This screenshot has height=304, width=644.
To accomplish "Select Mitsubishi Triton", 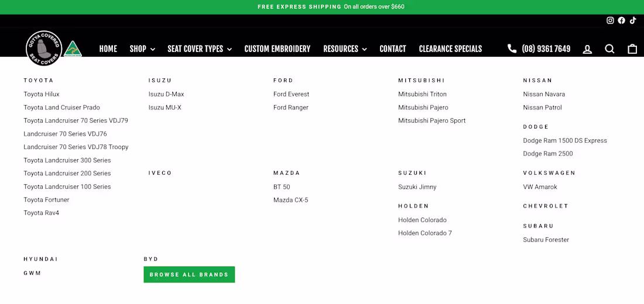I will [x=422, y=94].
